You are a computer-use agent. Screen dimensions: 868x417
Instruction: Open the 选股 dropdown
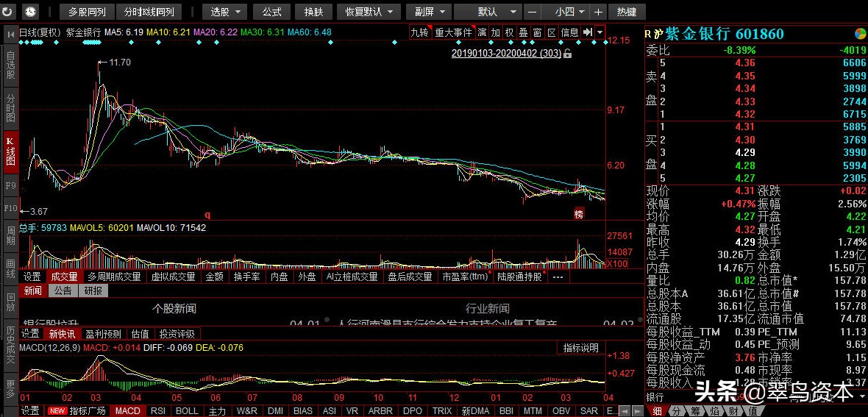pyautogui.click(x=225, y=12)
